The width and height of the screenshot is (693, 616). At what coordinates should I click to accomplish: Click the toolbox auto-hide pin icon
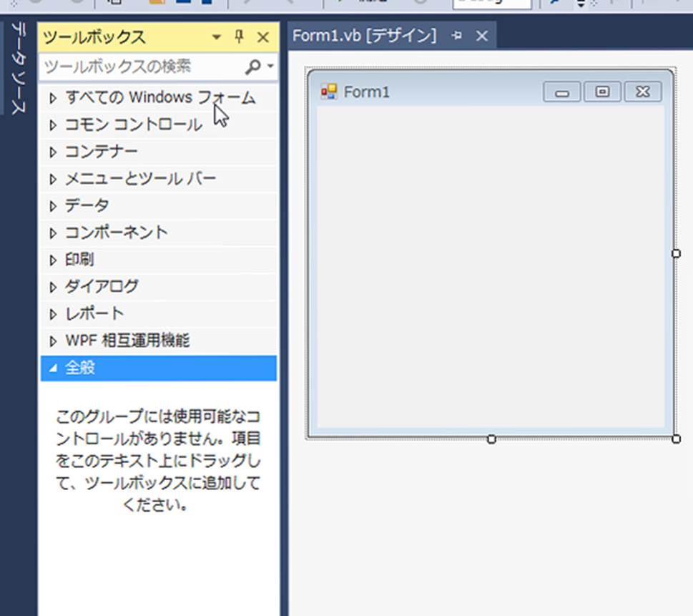tap(240, 37)
